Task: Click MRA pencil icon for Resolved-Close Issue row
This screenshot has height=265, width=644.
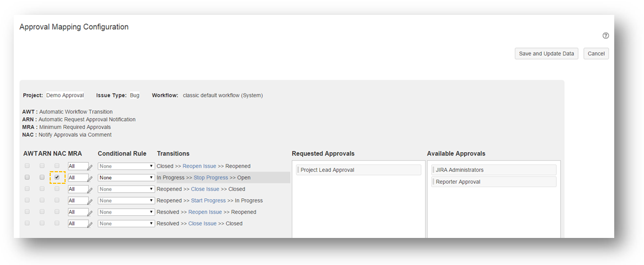Action: 90,225
